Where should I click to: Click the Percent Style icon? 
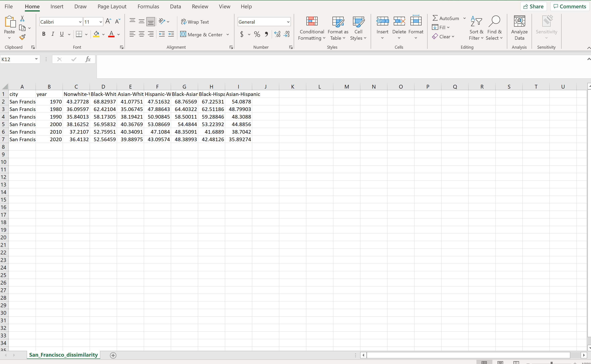point(257,34)
